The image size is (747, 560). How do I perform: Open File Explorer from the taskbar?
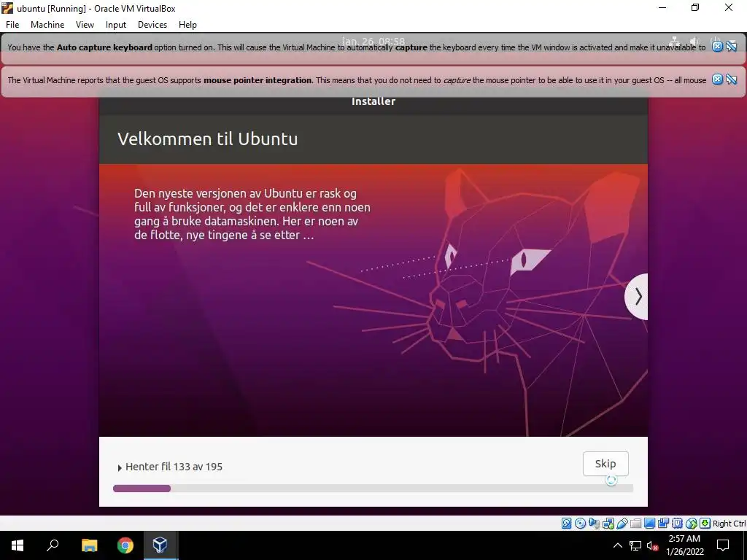click(89, 545)
